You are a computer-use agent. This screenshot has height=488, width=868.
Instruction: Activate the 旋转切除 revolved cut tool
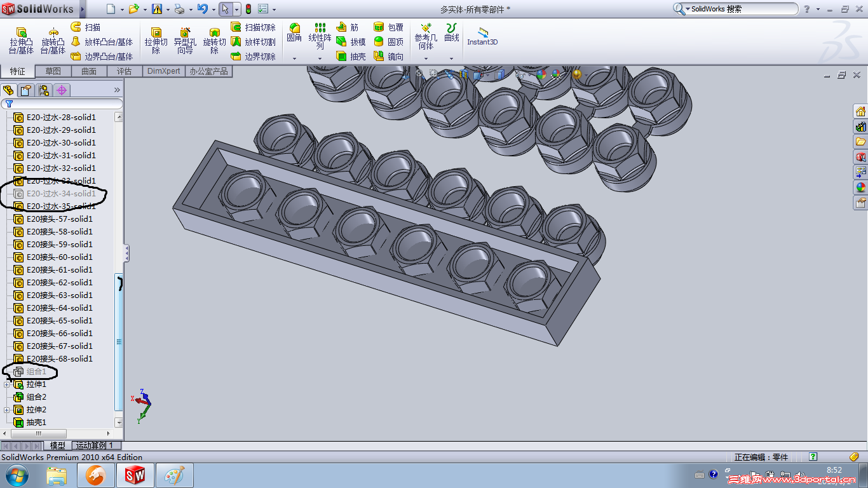pos(214,41)
